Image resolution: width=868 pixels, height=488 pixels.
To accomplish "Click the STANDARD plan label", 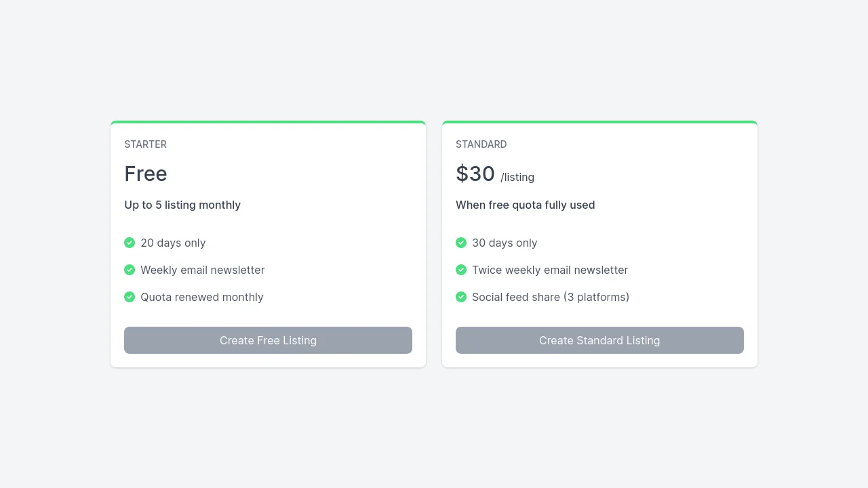I will tap(481, 144).
